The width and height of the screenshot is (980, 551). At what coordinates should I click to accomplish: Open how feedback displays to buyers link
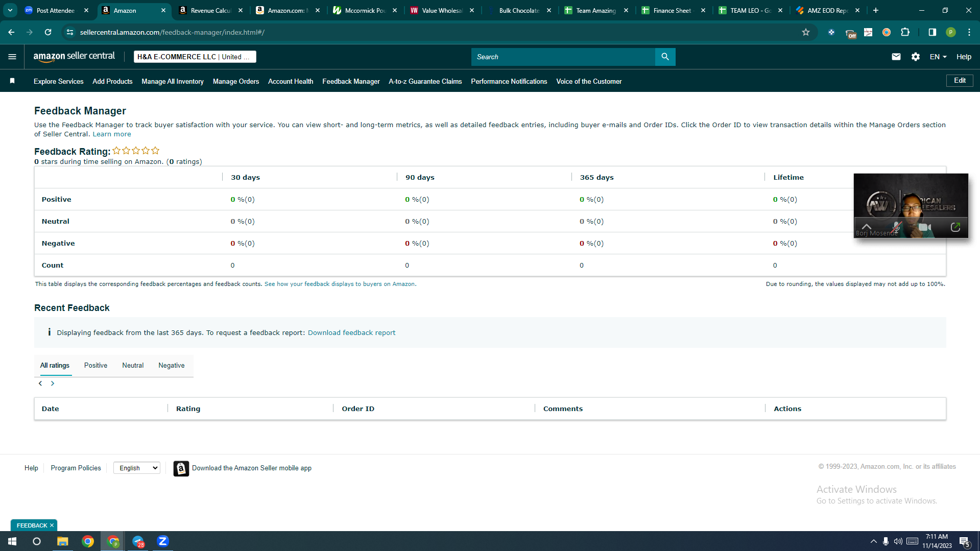pos(340,284)
